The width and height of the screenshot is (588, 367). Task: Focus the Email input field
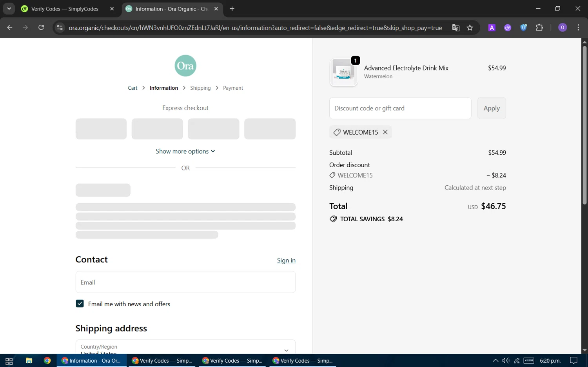(185, 282)
